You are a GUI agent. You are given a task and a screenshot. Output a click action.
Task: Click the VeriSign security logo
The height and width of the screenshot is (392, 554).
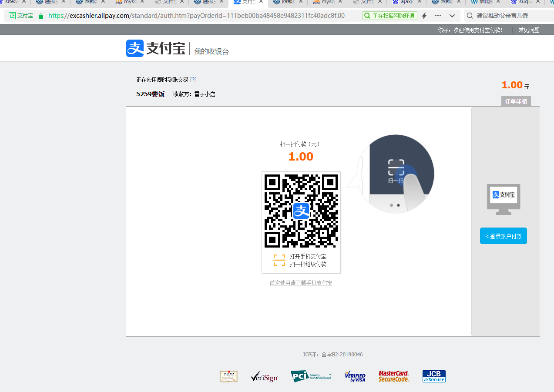(264, 377)
